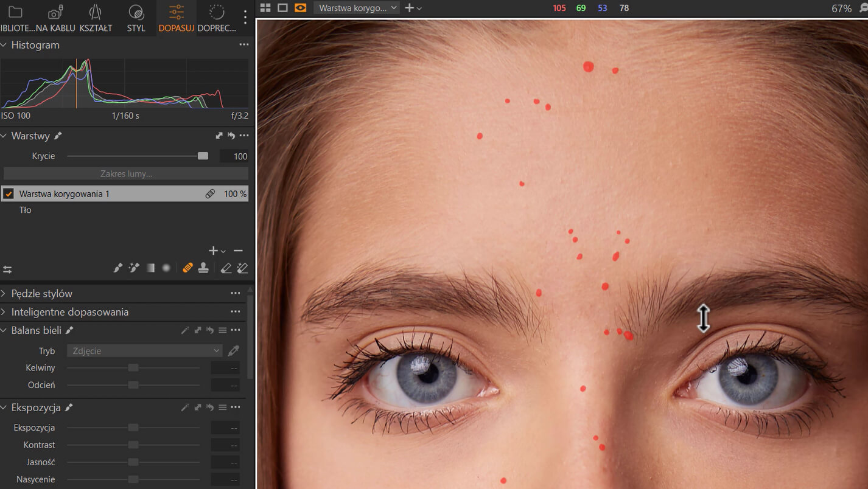Image resolution: width=868 pixels, height=489 pixels.
Task: Select the magic brush tool
Action: click(x=135, y=268)
